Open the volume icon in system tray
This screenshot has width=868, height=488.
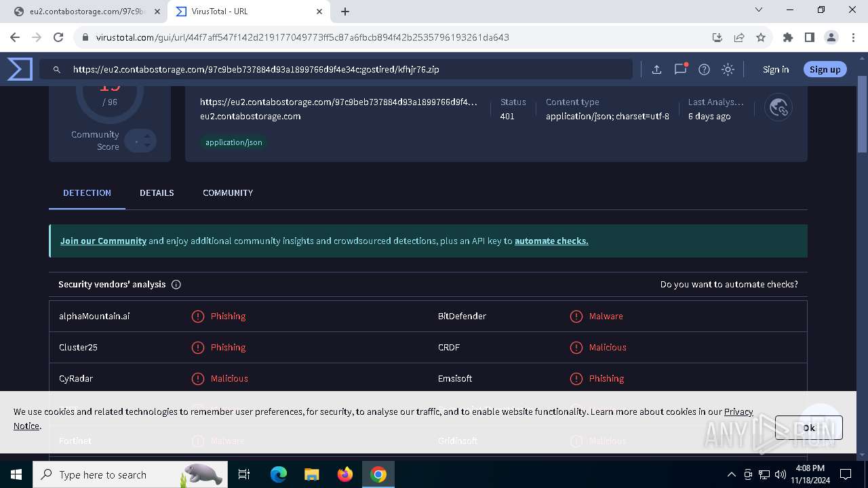point(781,474)
